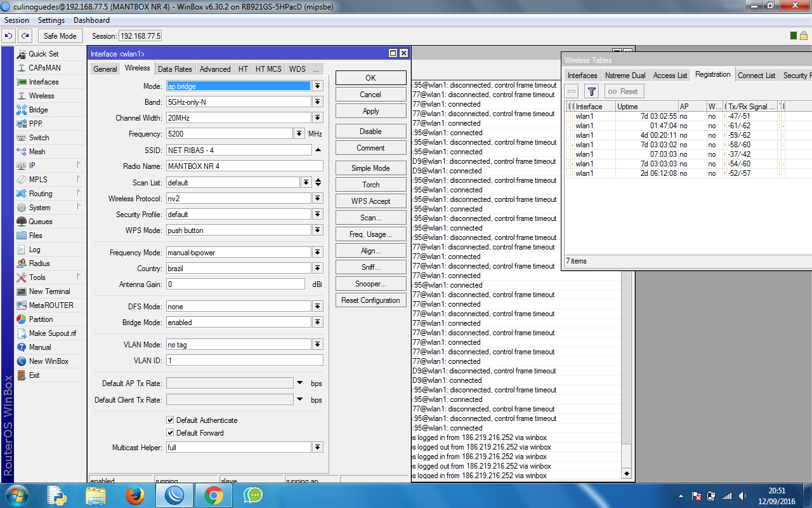Open the Wireless Protocol dropdown

(318, 198)
